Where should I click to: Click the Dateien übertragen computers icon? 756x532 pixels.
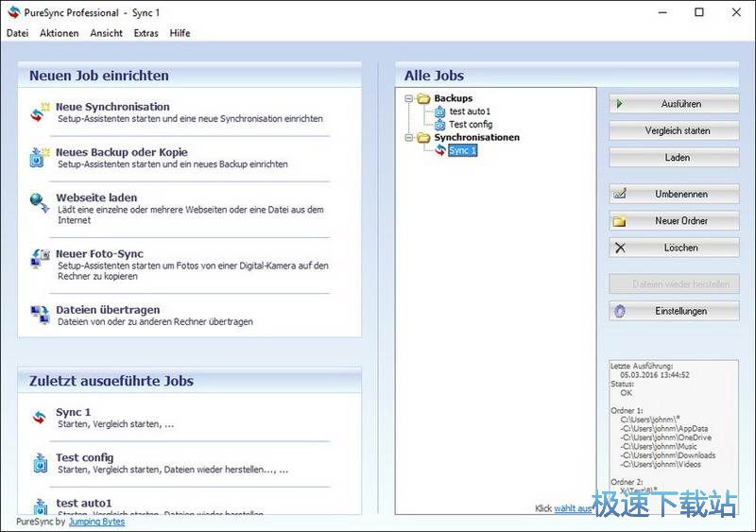[x=40, y=315]
